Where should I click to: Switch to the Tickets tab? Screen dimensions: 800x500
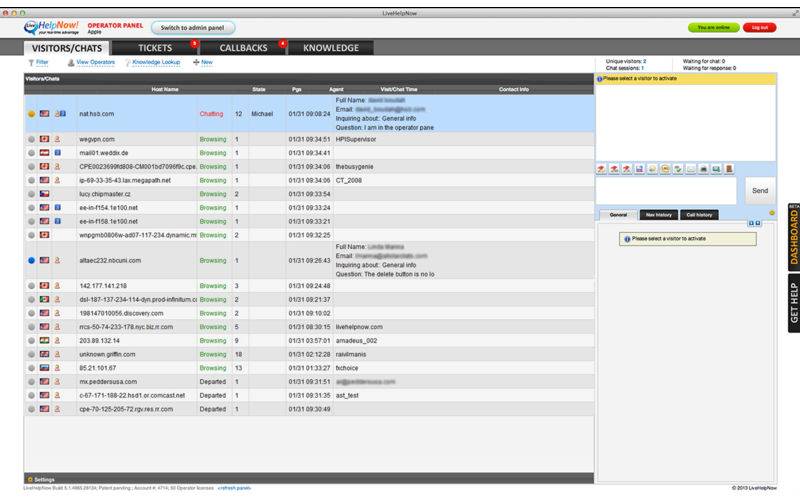coord(155,48)
